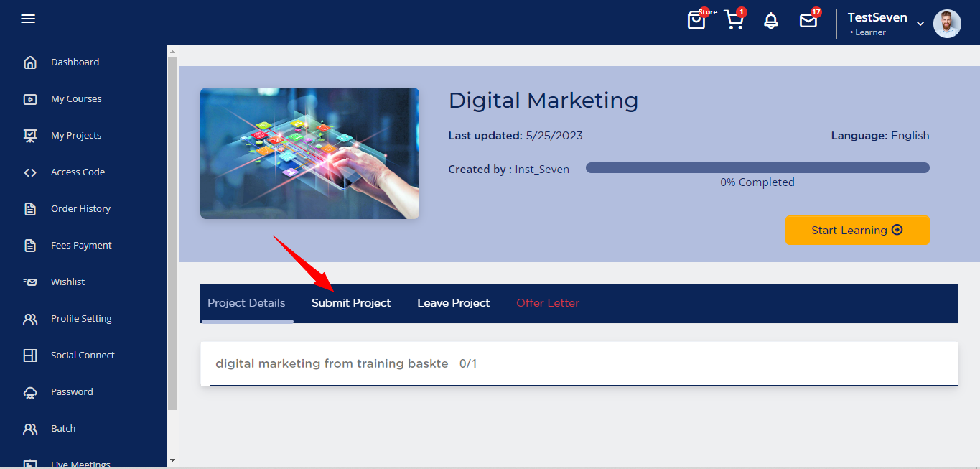Click the Dashboard home icon
Image resolution: width=980 pixels, height=469 pixels.
30,62
